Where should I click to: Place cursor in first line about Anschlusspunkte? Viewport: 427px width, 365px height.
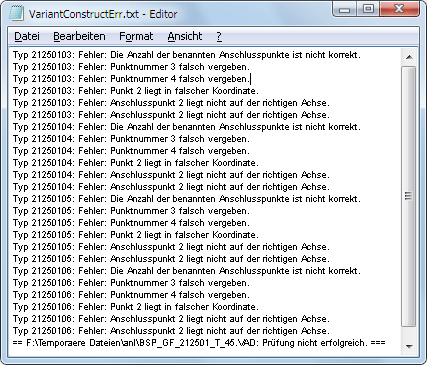coord(187,55)
